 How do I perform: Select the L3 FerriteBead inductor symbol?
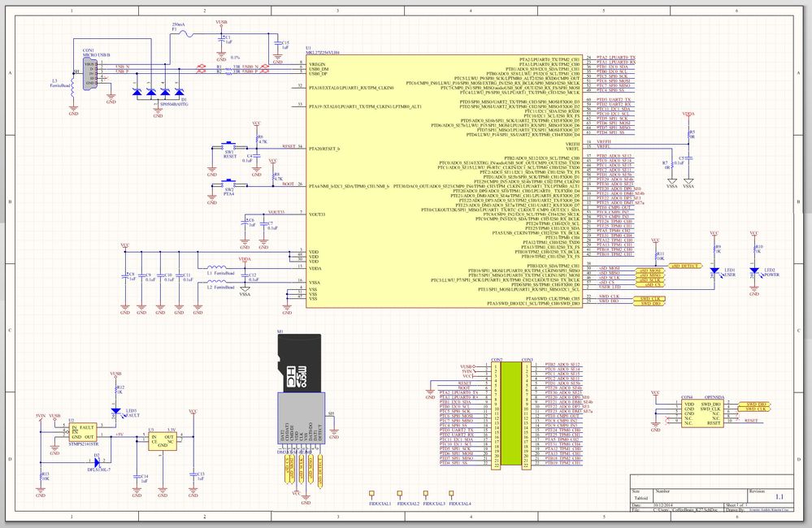tap(73, 87)
